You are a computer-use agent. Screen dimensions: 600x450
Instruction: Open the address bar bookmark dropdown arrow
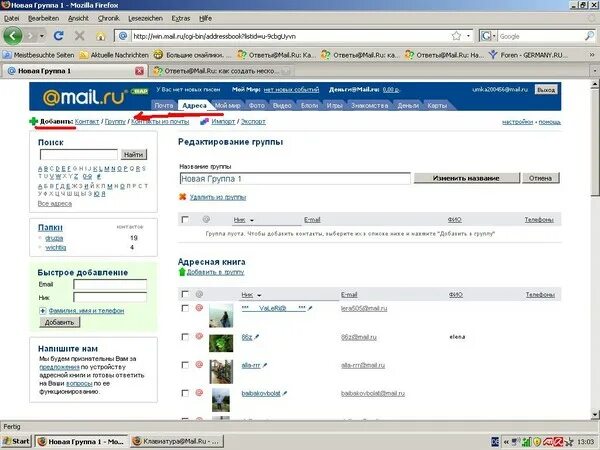tap(468, 36)
